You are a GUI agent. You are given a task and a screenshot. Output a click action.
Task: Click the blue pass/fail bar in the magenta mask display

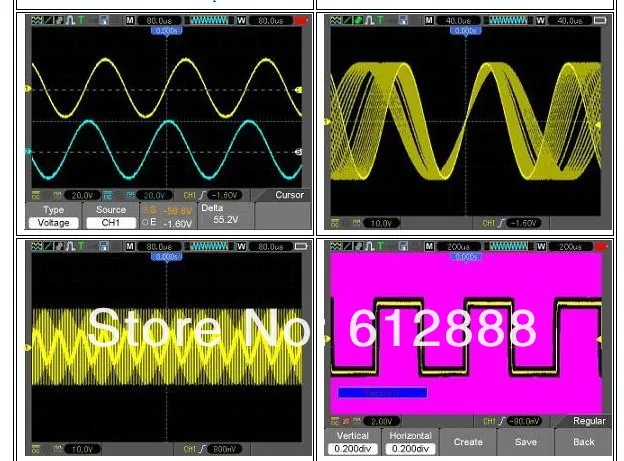382,393
